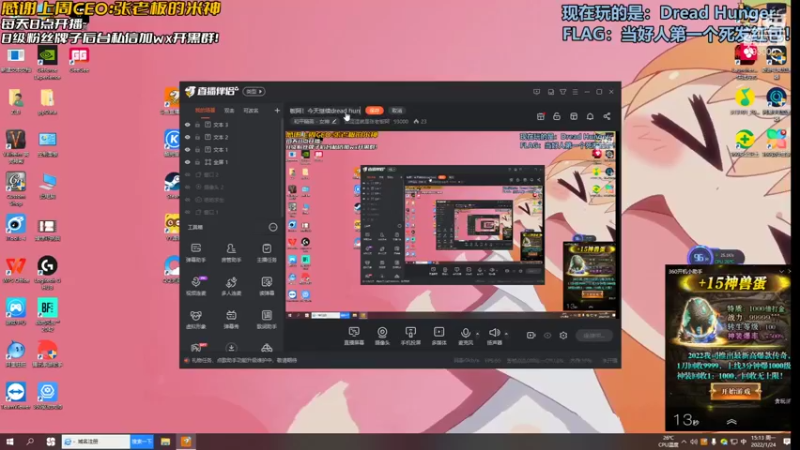Open the calendar icon with red dot

(x=541, y=116)
